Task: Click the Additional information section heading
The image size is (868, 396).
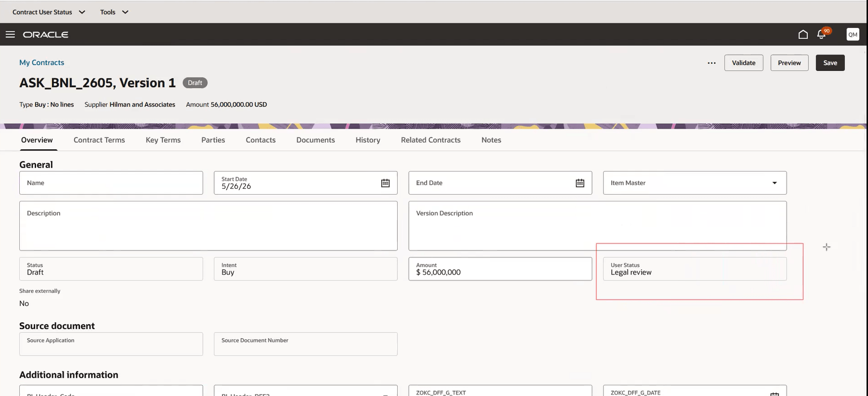Action: coord(69,375)
